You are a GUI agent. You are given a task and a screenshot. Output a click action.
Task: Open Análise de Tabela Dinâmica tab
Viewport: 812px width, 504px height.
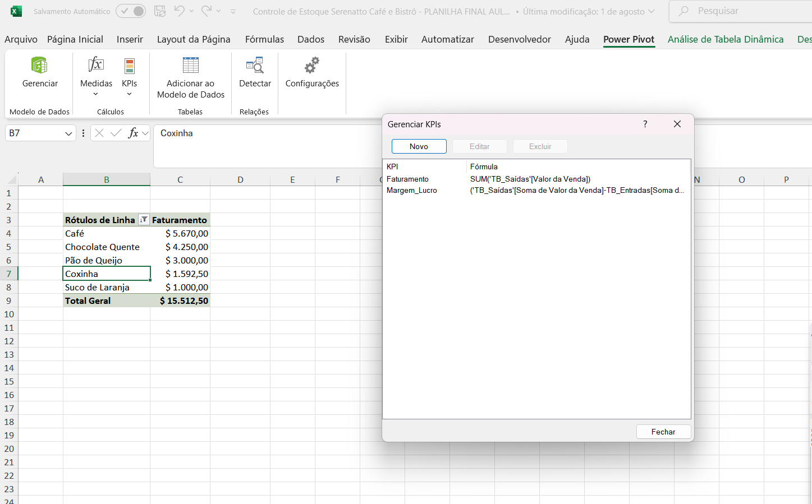[726, 39]
